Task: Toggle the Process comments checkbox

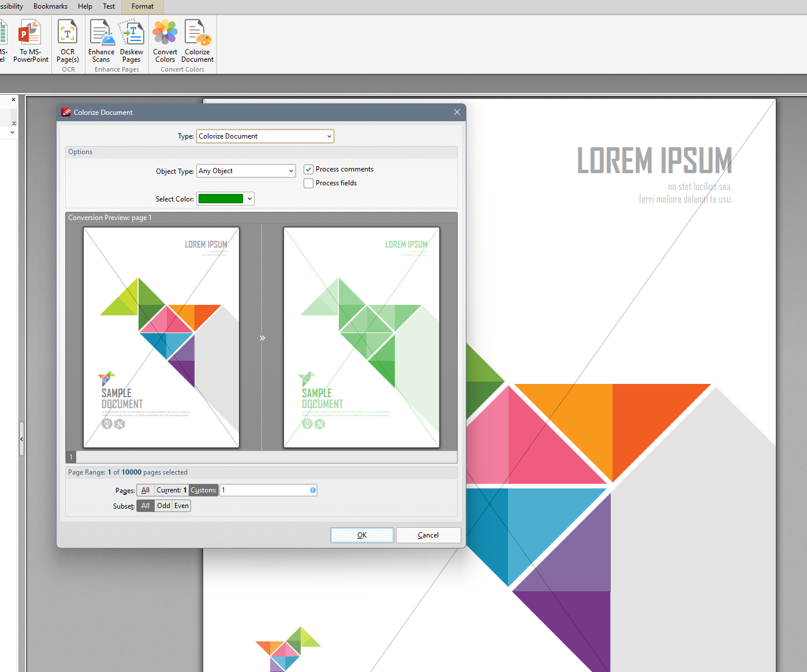Action: pyautogui.click(x=309, y=169)
